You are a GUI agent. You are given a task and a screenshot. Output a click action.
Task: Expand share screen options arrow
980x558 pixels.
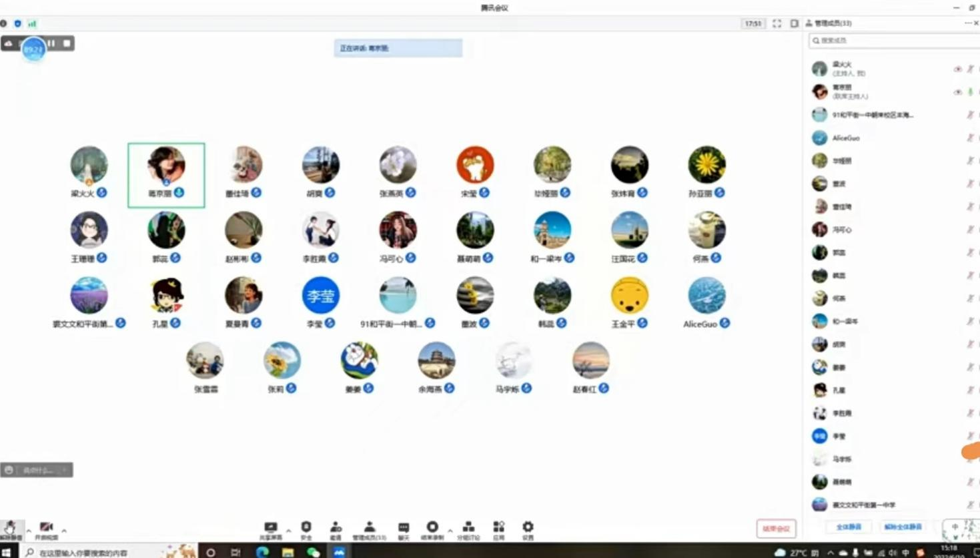pyautogui.click(x=288, y=531)
